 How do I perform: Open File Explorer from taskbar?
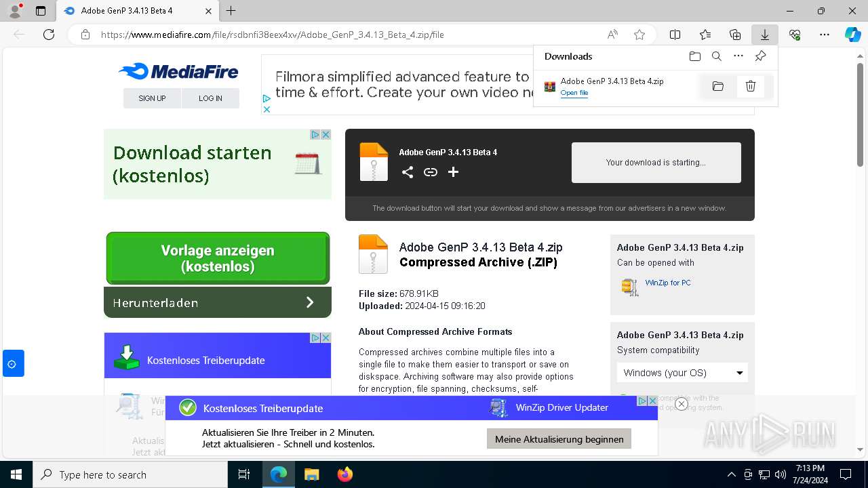[311, 474]
